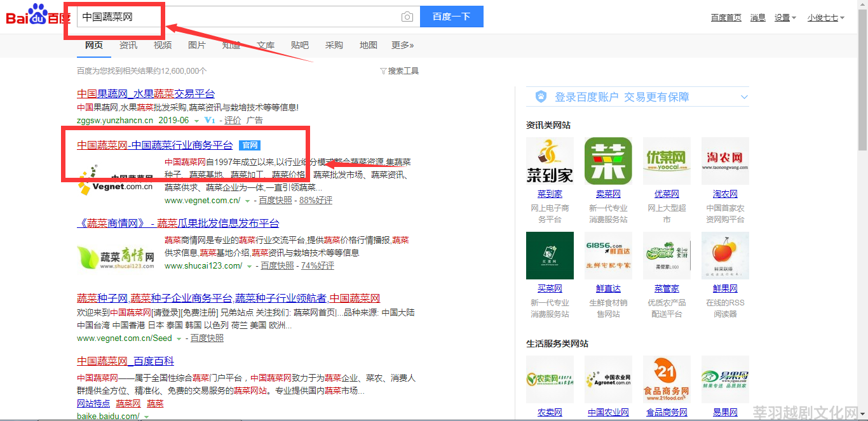The image size is (868, 421).
Task: Open 百度快照 for www.shucai123.com/
Action: (x=278, y=266)
